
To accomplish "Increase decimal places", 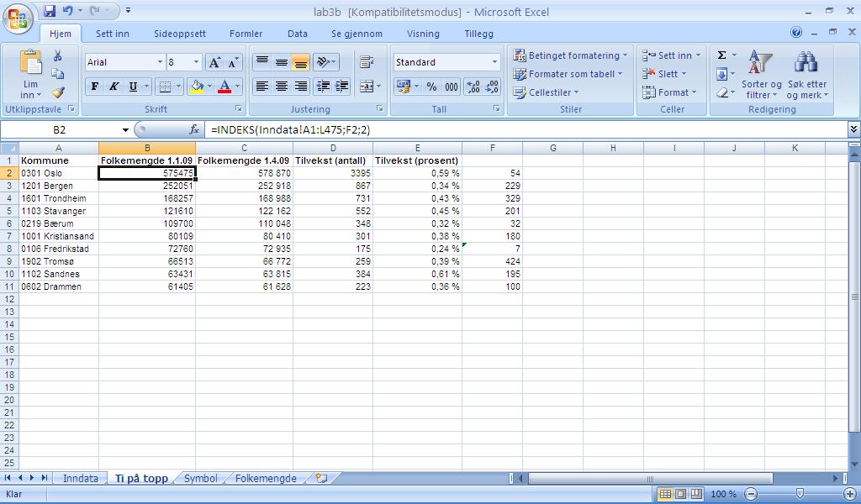I will [473, 87].
